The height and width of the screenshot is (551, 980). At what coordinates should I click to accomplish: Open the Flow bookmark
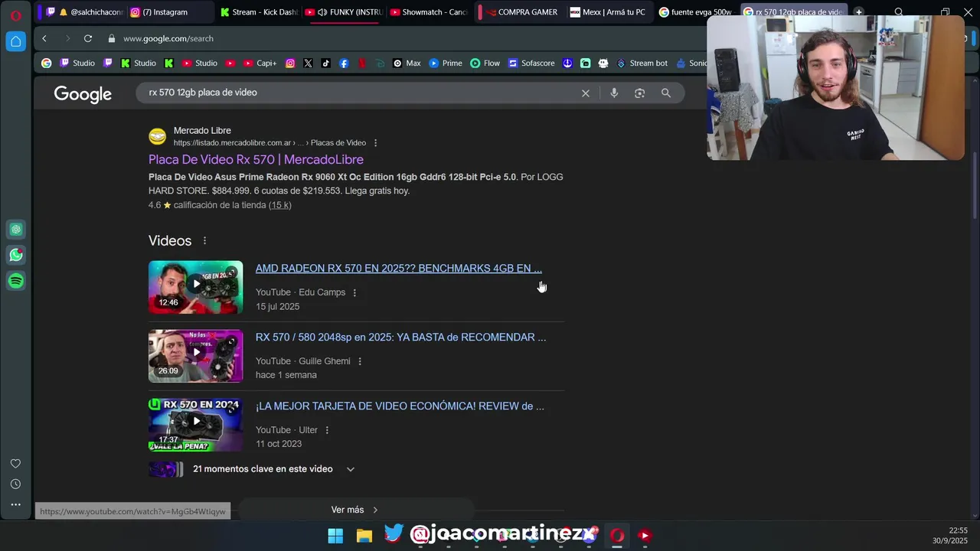[x=485, y=64]
